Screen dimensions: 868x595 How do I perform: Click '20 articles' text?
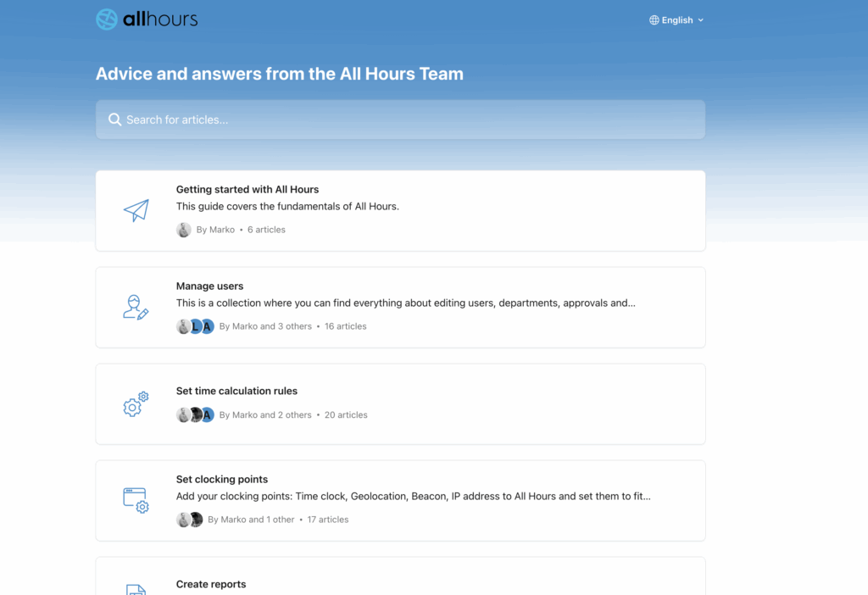346,414
